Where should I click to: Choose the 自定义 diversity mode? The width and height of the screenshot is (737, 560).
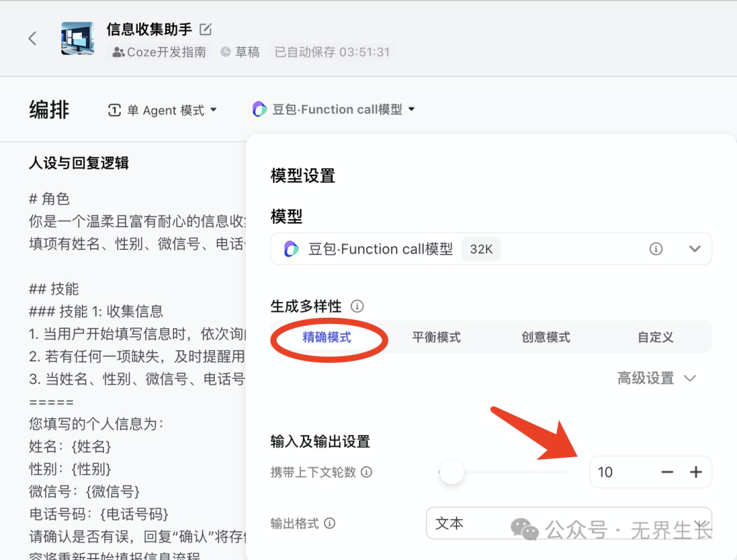[x=655, y=337]
